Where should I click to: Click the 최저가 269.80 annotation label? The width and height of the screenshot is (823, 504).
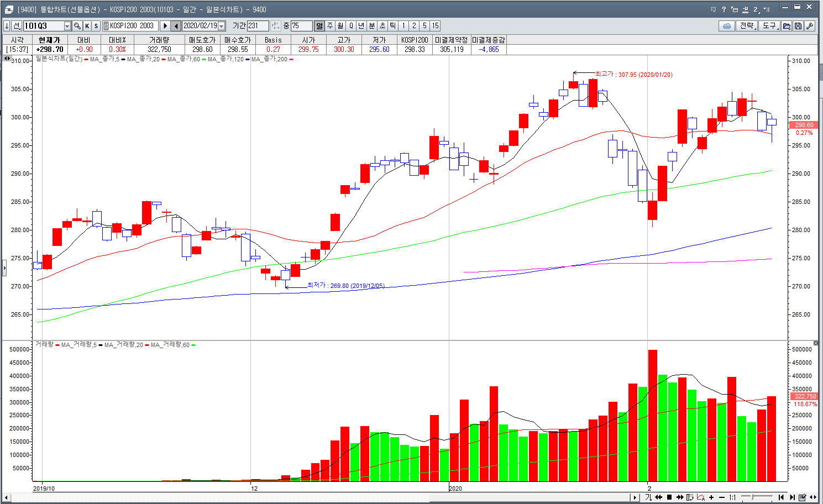[346, 286]
